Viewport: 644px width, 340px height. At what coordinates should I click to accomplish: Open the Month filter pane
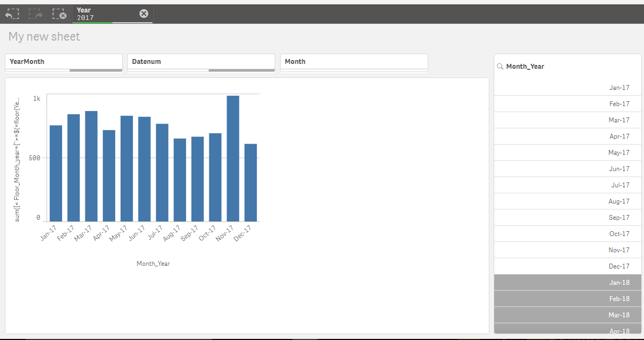click(x=354, y=62)
